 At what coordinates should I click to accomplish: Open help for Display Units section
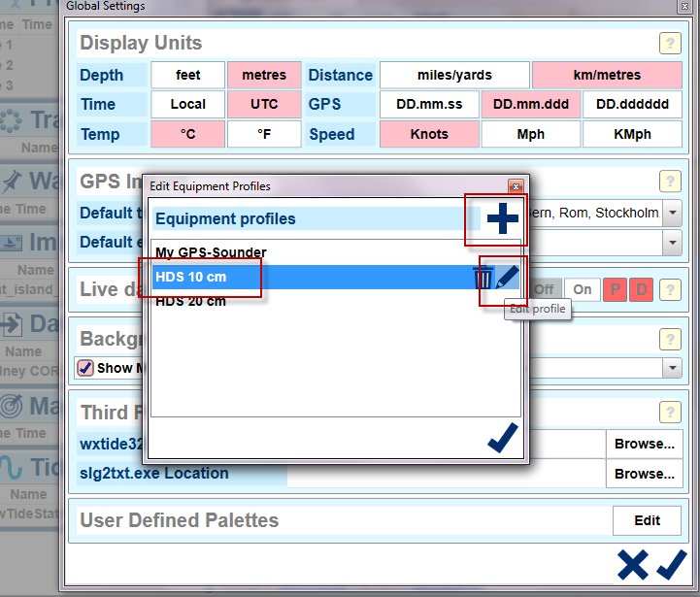(670, 43)
